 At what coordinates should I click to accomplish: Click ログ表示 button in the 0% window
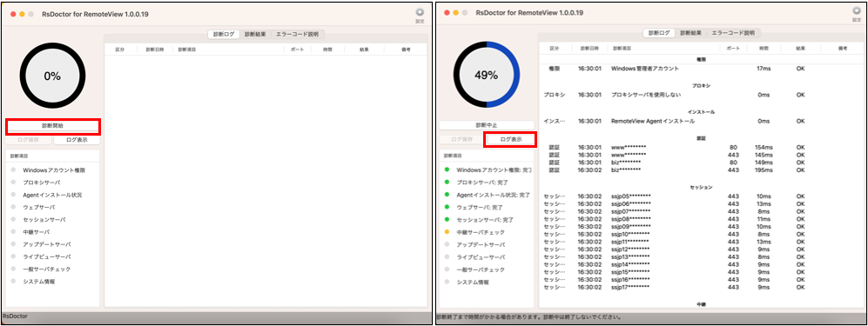pos(77,140)
